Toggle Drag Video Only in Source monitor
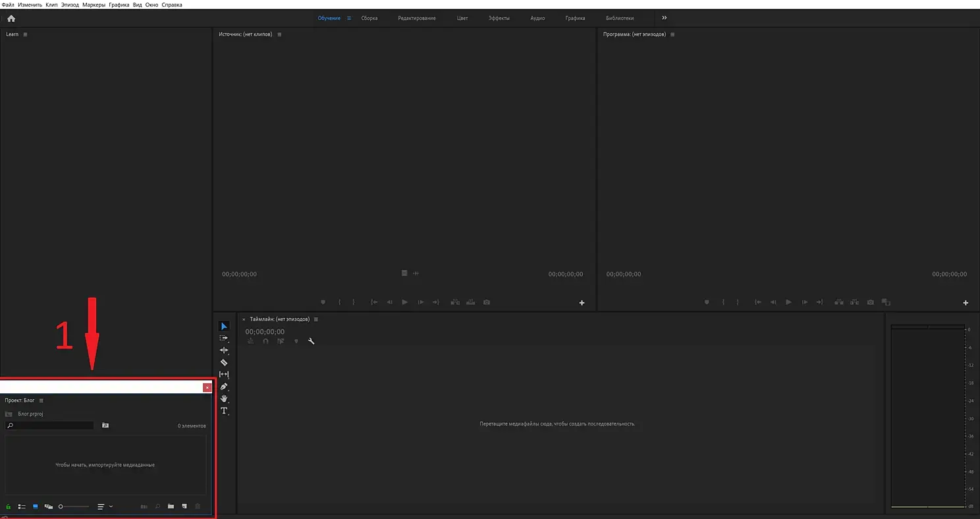Viewport: 980px width, 519px height. tap(405, 273)
